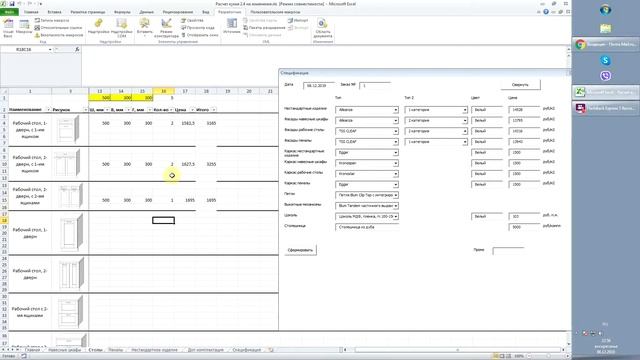
Task: Click the Дата input field
Action: [x=318, y=86]
